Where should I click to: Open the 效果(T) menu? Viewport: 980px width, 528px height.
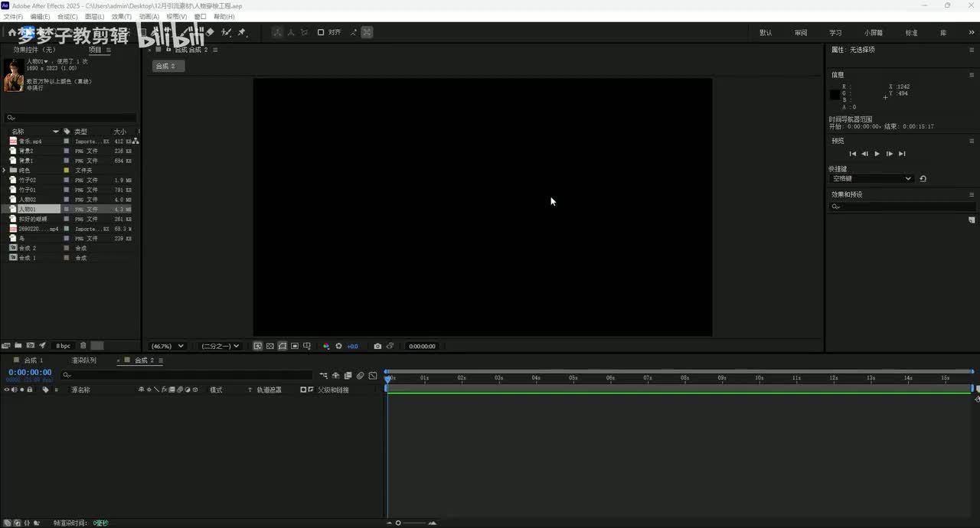121,16
